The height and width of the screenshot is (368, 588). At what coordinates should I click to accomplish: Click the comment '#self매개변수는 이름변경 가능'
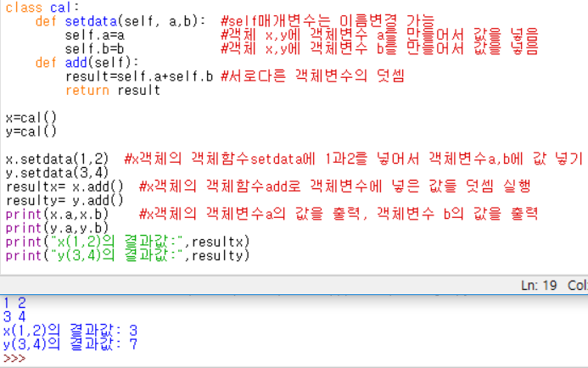point(328,21)
